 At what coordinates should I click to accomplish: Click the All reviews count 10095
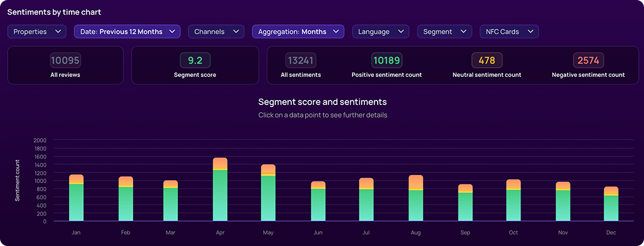[65, 61]
